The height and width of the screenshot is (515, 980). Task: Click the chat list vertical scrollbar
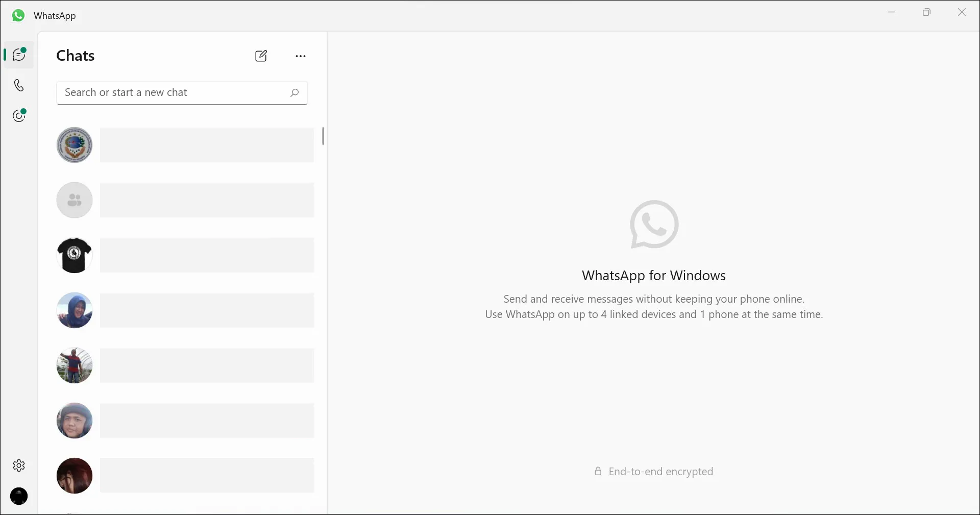(323, 136)
